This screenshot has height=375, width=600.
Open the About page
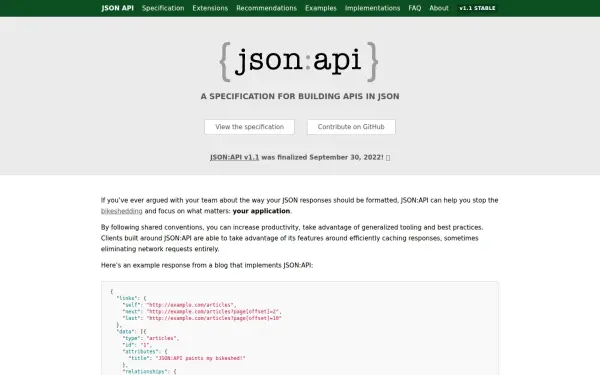point(439,8)
